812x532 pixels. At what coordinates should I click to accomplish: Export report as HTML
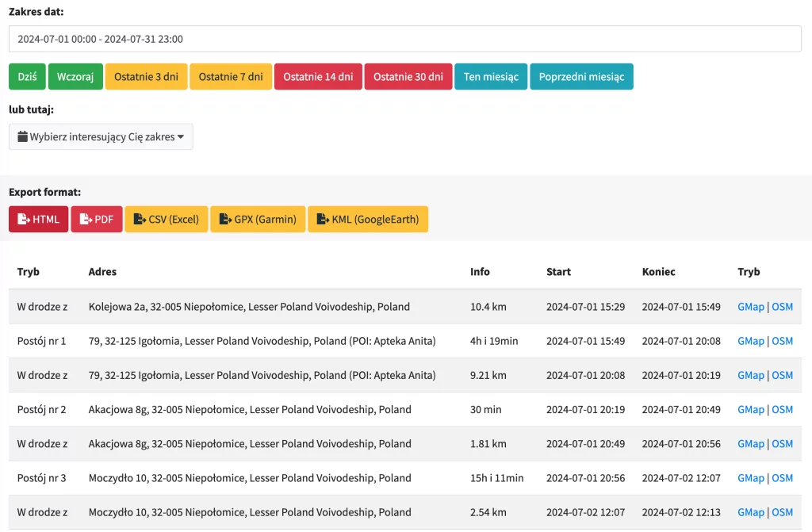click(x=38, y=219)
